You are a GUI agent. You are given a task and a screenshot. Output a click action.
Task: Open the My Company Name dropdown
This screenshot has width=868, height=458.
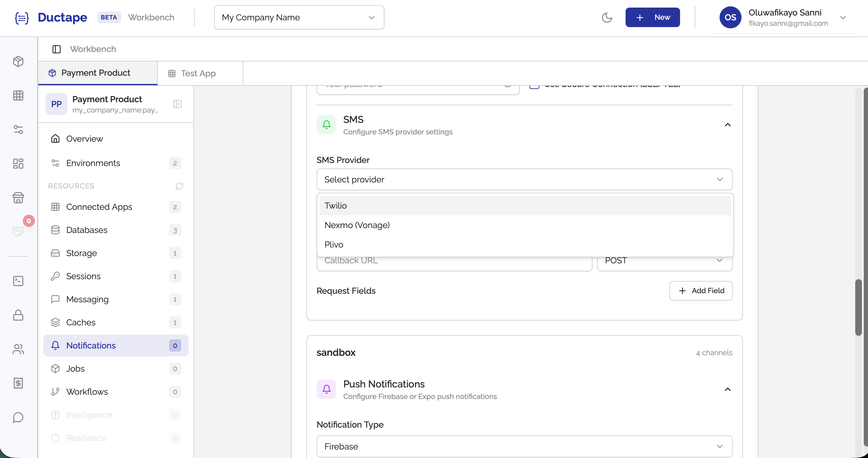click(299, 17)
